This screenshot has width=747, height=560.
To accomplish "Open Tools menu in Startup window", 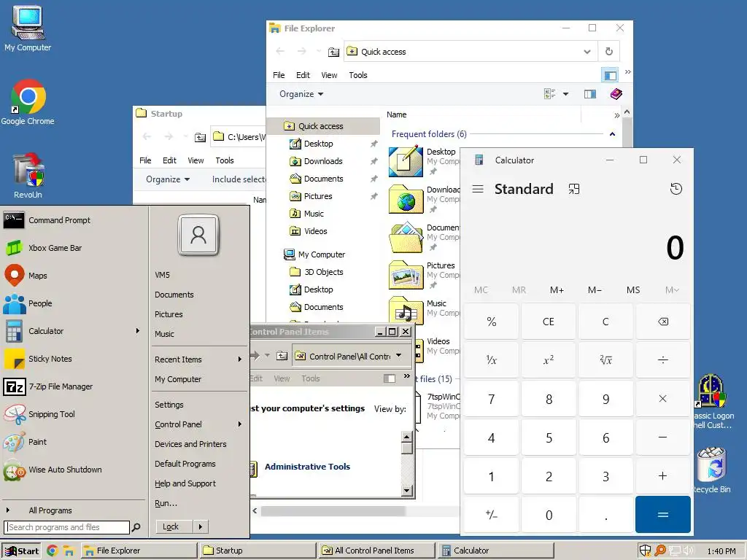I will point(225,160).
